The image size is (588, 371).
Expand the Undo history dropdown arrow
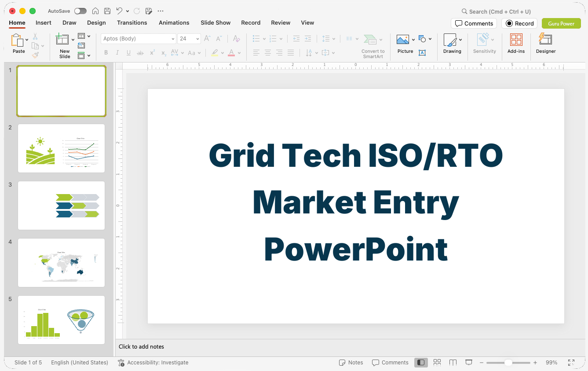point(128,11)
